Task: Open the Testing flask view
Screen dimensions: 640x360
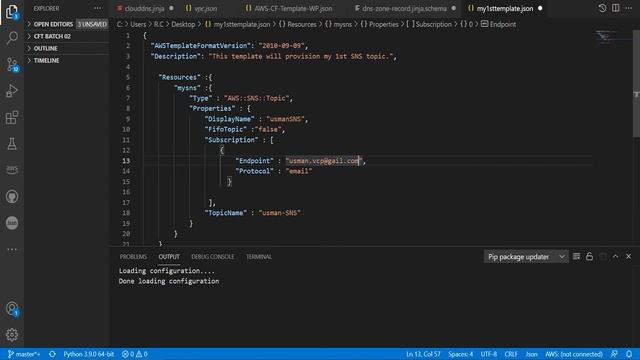Action: pos(12,144)
